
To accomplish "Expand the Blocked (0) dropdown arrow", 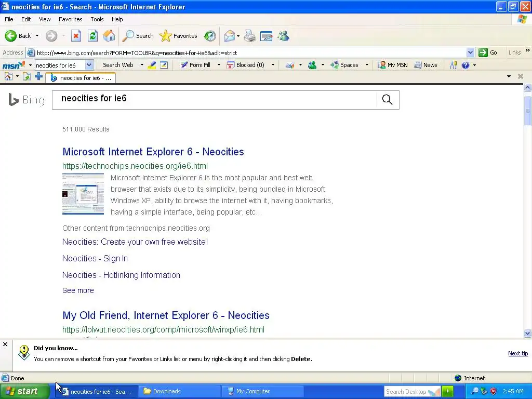I will point(273,65).
